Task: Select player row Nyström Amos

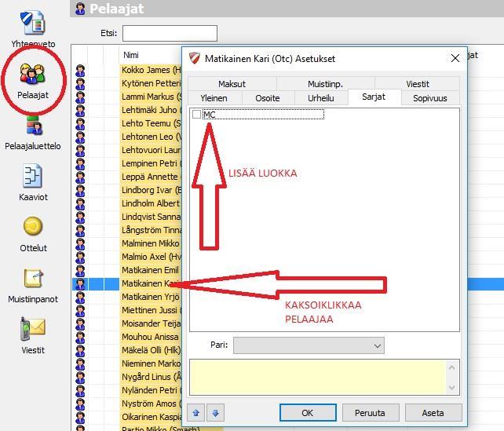Action: coord(127,404)
